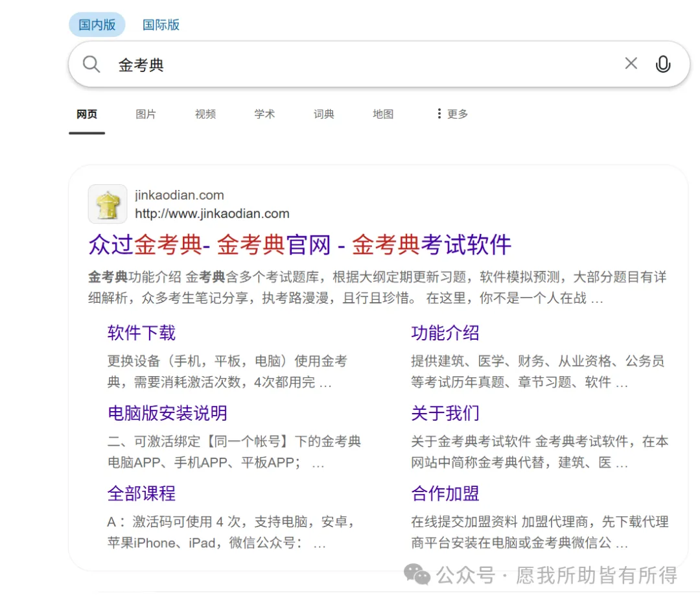Click the description A：激活码可使用 4 次
700x603 pixels.
[x=231, y=532]
